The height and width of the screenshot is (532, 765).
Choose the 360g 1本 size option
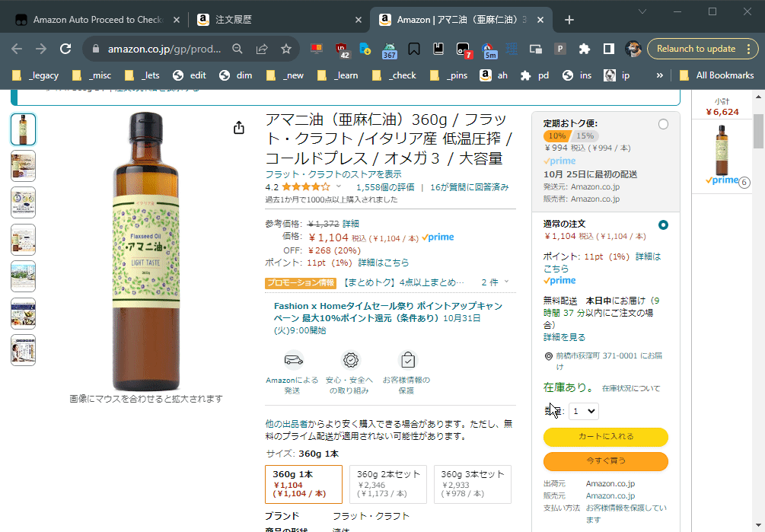304,484
